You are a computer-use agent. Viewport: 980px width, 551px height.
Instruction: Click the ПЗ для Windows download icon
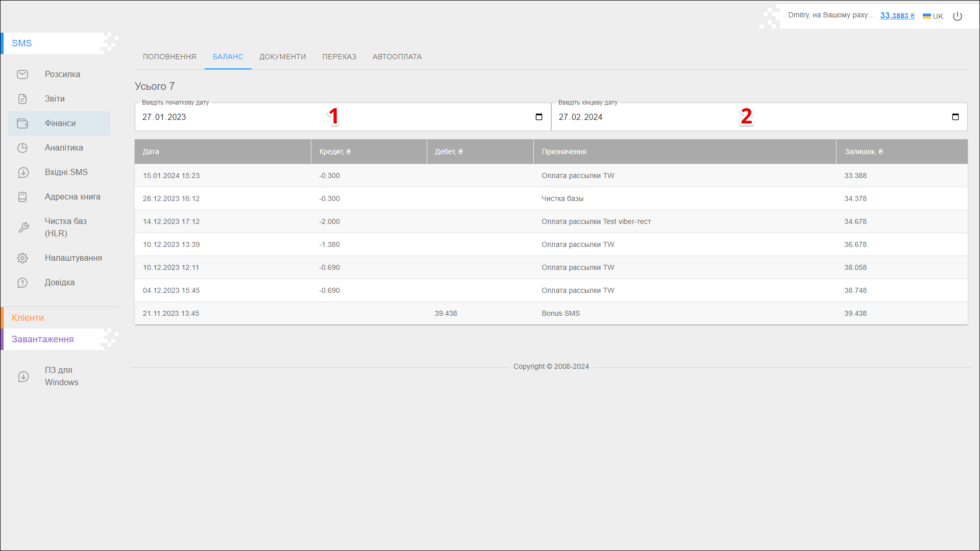(x=23, y=377)
